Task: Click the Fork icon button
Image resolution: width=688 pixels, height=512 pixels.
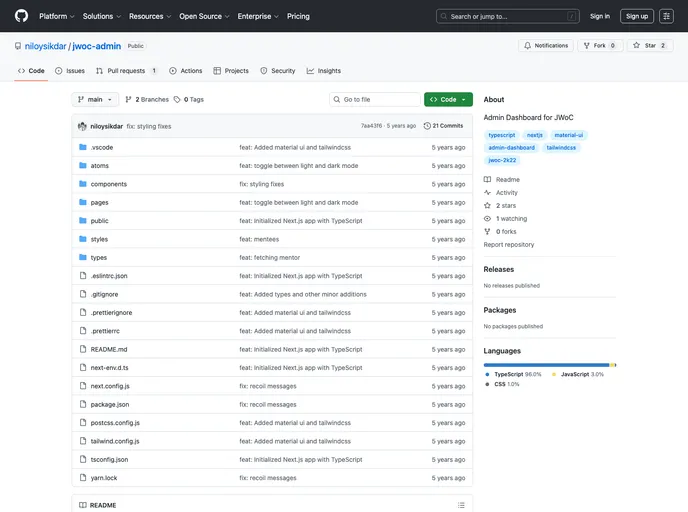Action: [x=586, y=46]
